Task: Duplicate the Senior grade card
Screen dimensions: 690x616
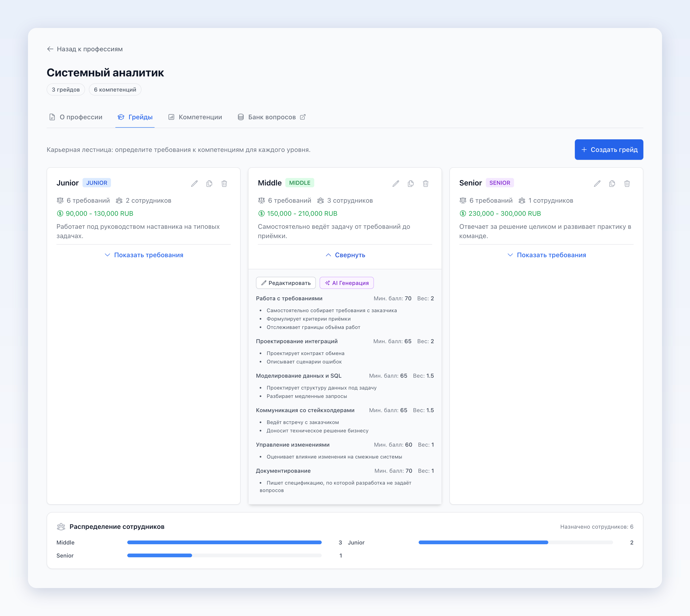Action: click(612, 183)
